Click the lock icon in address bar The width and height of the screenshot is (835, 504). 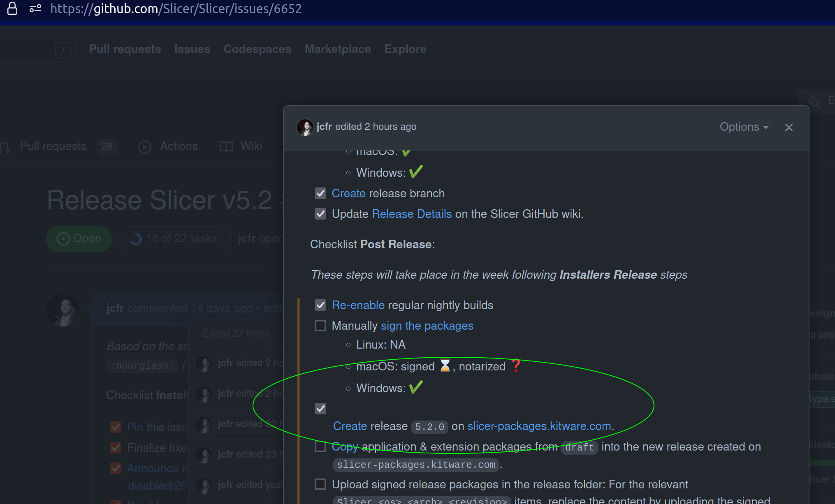click(x=12, y=9)
